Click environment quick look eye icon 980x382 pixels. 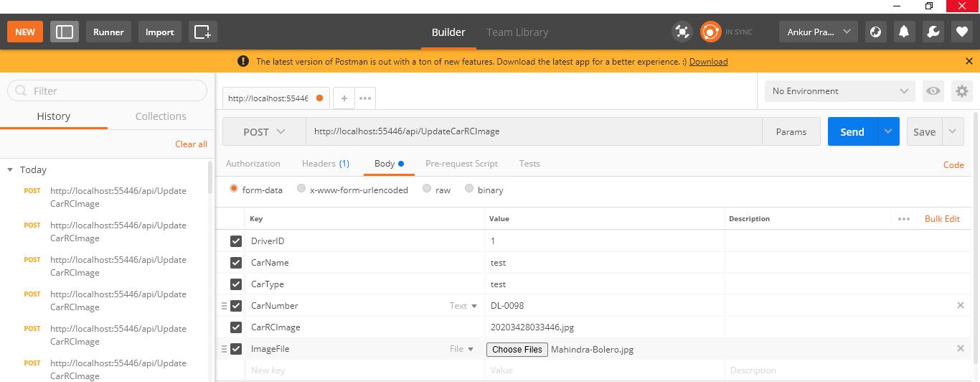[933, 91]
